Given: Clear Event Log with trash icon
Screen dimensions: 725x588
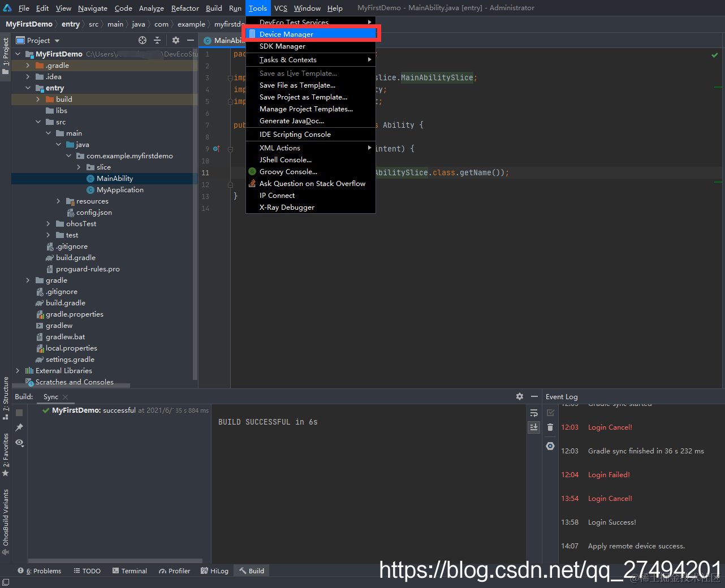Looking at the screenshot, I should pos(550,427).
